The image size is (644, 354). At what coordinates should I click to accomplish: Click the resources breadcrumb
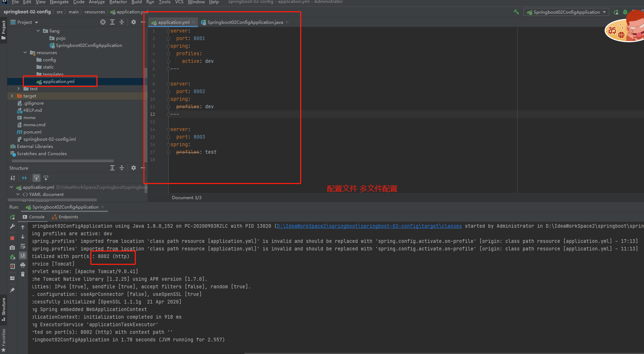click(95, 12)
